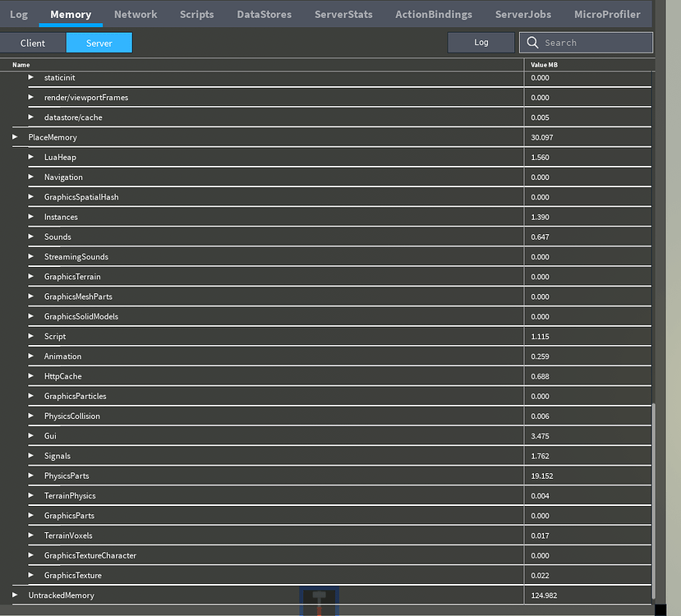Open the Scripts tab
The height and width of the screenshot is (616, 681).
[197, 14]
